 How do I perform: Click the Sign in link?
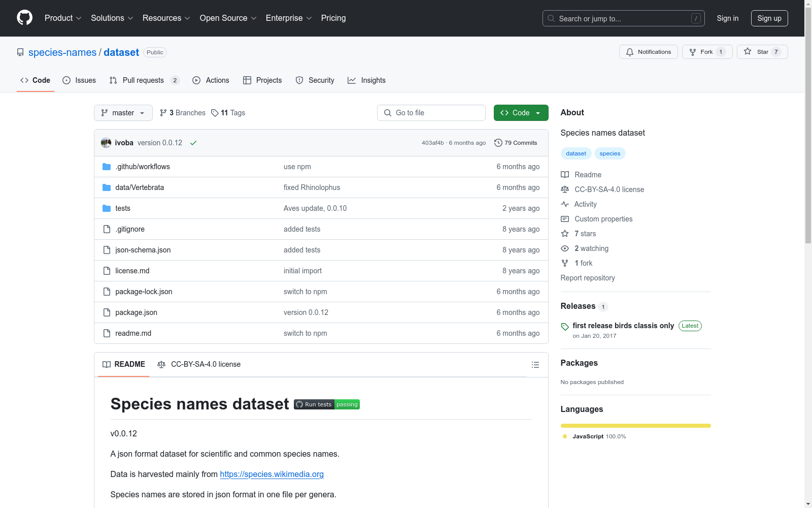(x=728, y=18)
